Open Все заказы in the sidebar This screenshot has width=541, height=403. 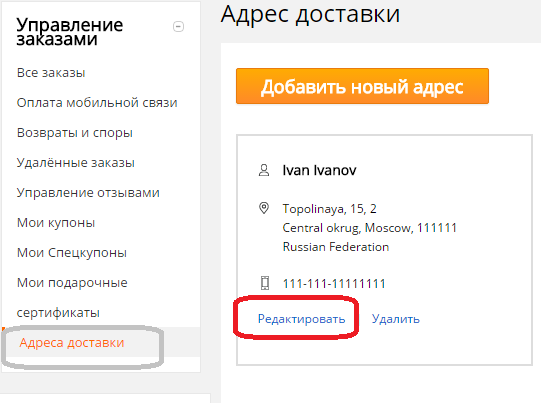[x=51, y=73]
